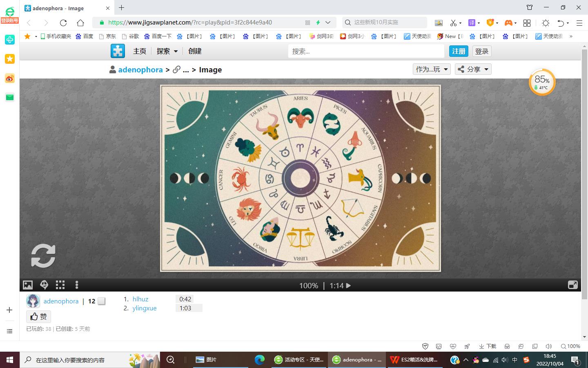The height and width of the screenshot is (368, 588).
Task: Open the 分享 share dropdown
Action: [473, 69]
